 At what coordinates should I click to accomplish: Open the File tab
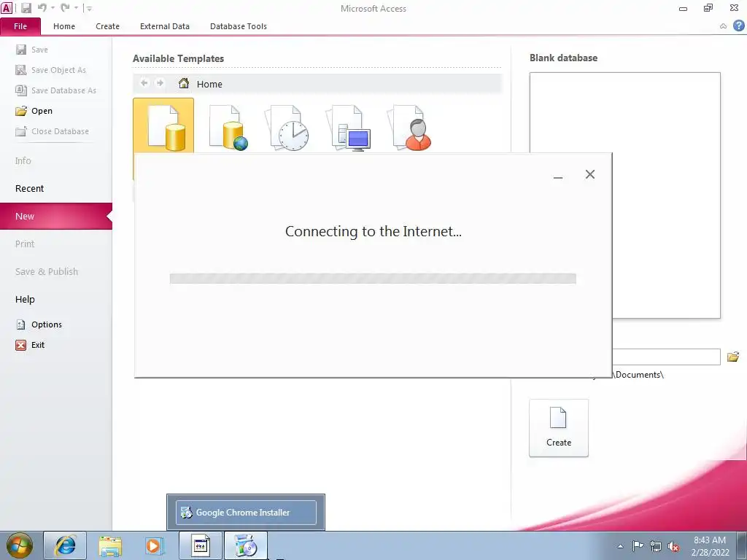[x=20, y=26]
